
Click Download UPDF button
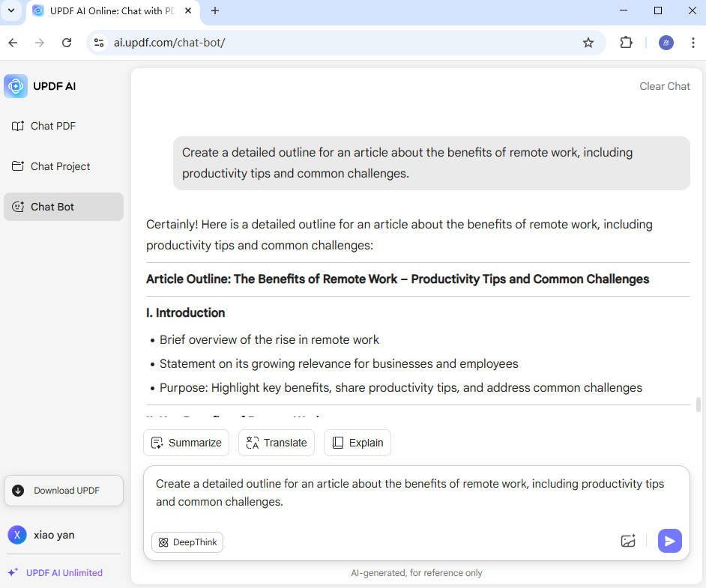(64, 491)
